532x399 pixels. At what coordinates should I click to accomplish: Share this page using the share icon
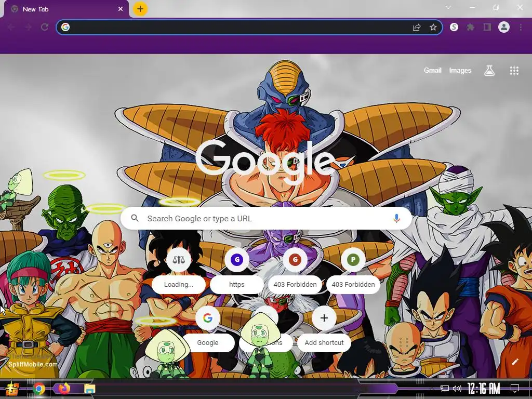[417, 27]
